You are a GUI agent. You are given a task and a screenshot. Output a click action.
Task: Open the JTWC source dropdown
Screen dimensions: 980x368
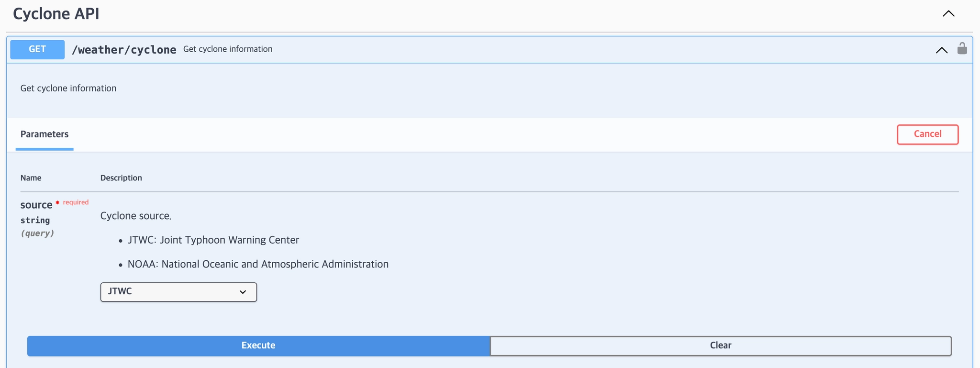click(x=178, y=292)
